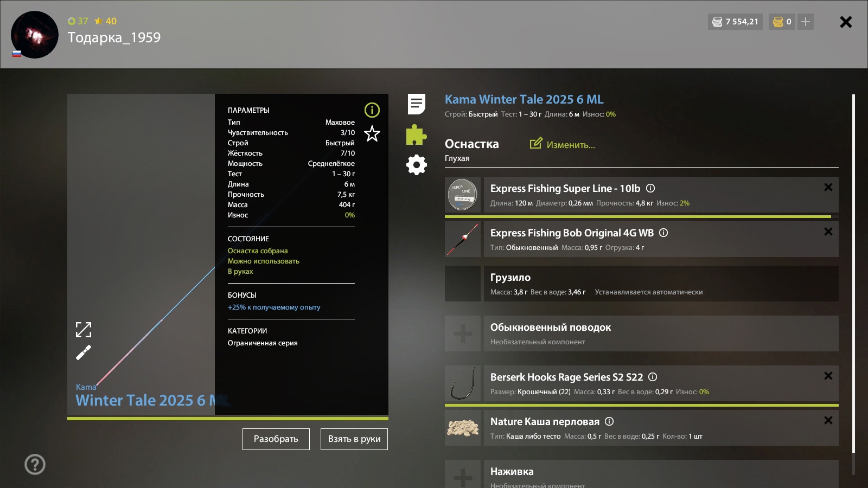Click the Kama Winter Tale 2025 6 ML title
Screen dimensions: 868x488
point(524,99)
